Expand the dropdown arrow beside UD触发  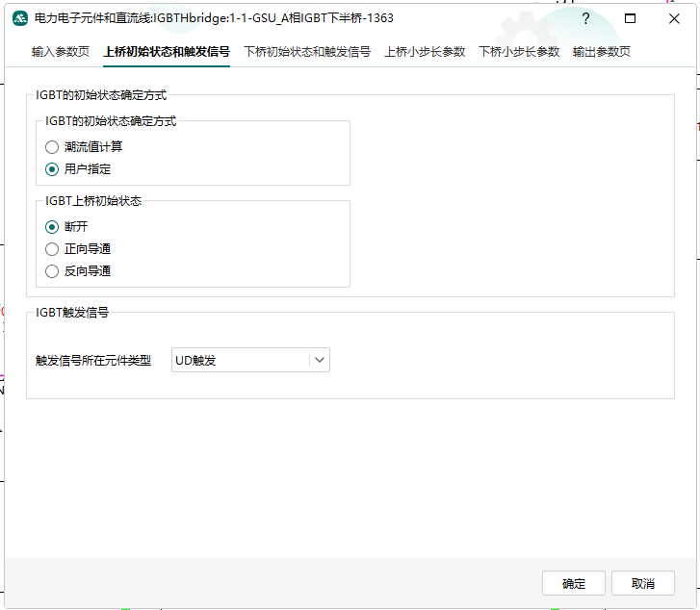click(x=320, y=361)
